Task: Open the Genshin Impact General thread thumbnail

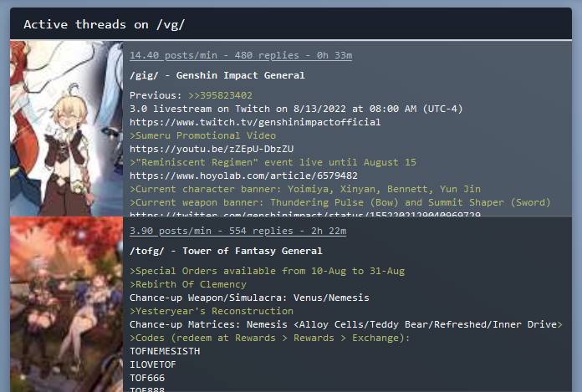Action: (x=66, y=129)
